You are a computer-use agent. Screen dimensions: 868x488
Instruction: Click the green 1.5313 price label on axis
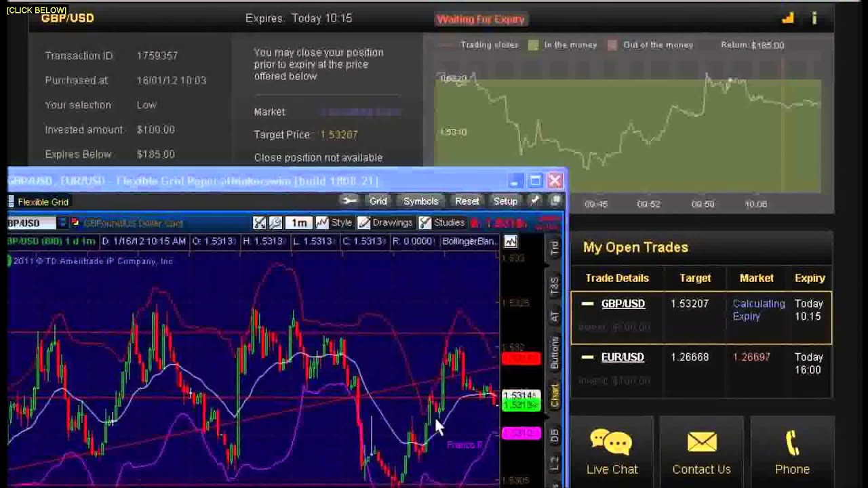(x=521, y=405)
